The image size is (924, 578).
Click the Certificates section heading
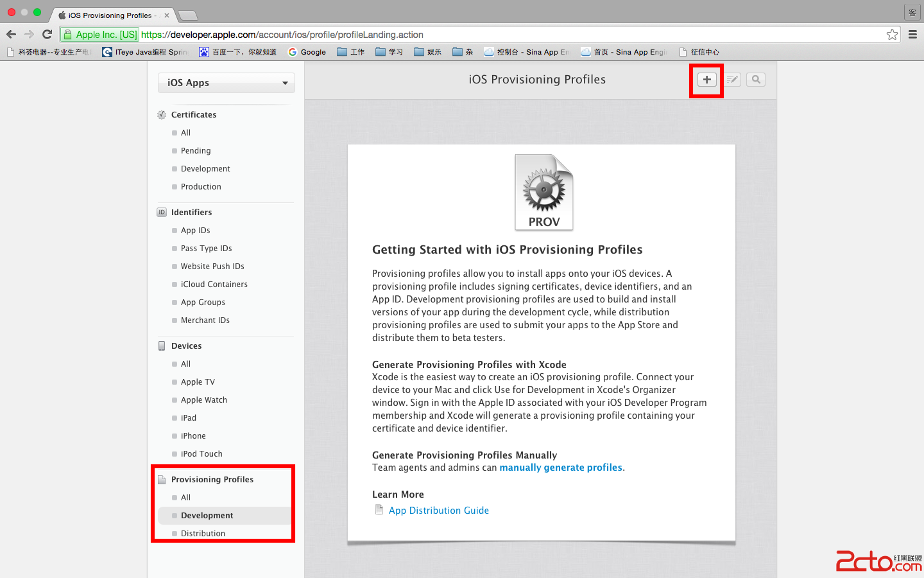pyautogui.click(x=194, y=115)
